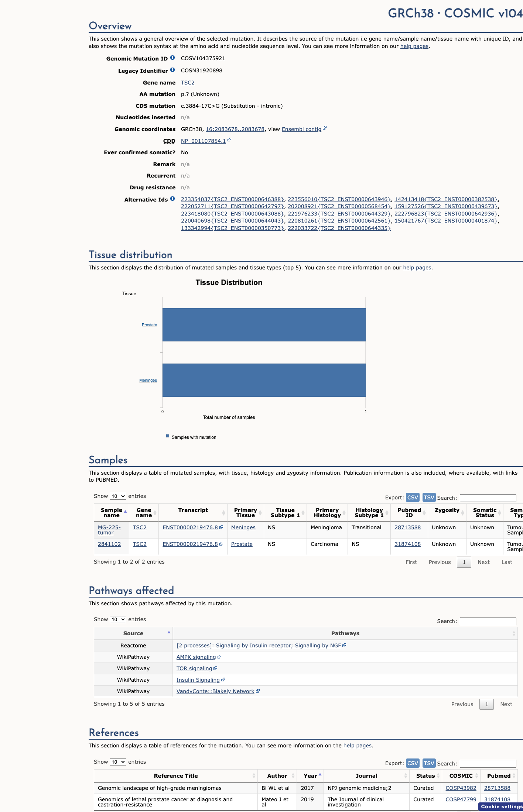Image resolution: width=523 pixels, height=812 pixels.
Task: Click First in Samples table pagination
Action: [411, 562]
